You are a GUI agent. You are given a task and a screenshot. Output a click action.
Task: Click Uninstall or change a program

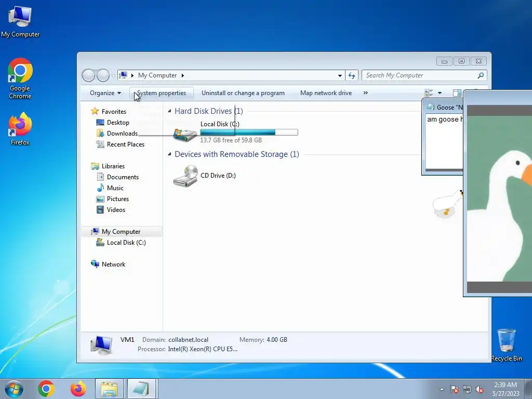click(243, 93)
